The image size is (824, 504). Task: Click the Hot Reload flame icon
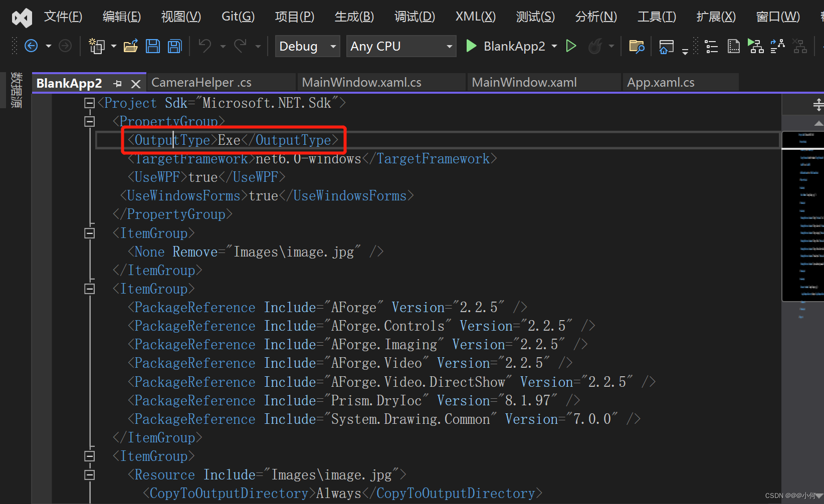point(595,46)
